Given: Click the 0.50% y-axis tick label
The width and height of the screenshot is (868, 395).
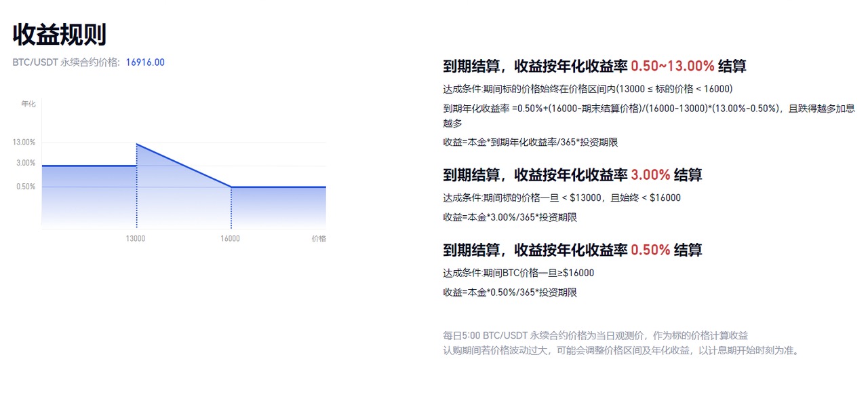Looking at the screenshot, I should (x=26, y=187).
